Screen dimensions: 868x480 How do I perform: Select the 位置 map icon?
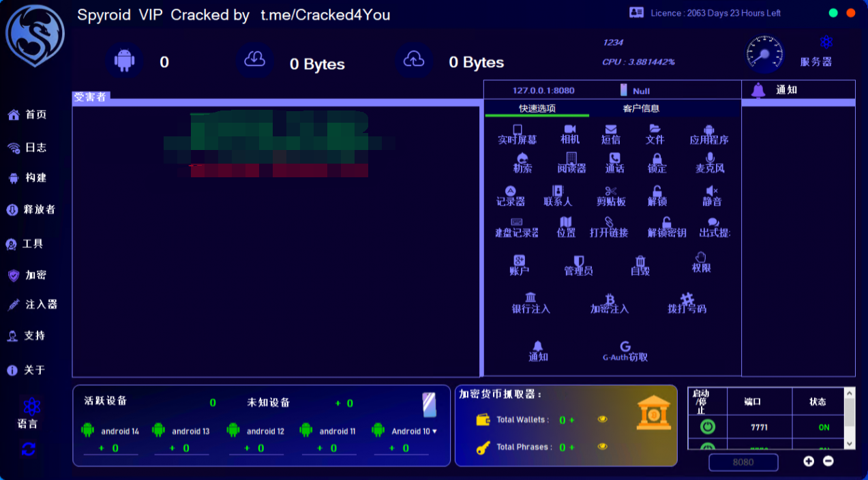[x=565, y=223]
